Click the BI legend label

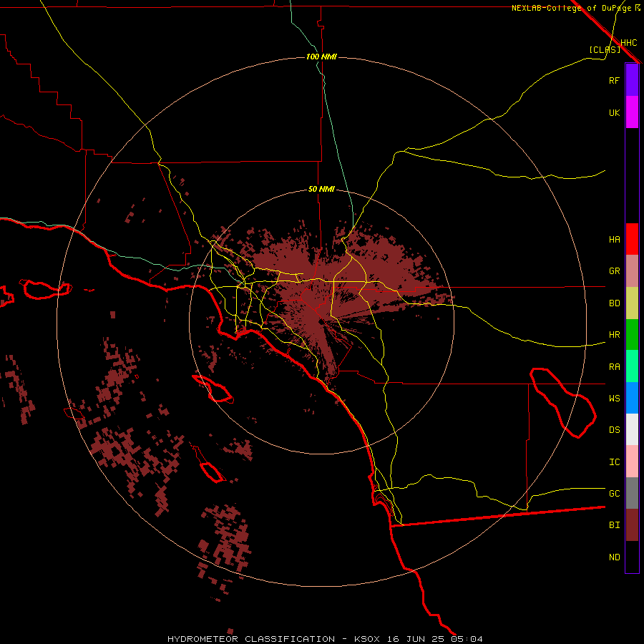pyautogui.click(x=614, y=525)
